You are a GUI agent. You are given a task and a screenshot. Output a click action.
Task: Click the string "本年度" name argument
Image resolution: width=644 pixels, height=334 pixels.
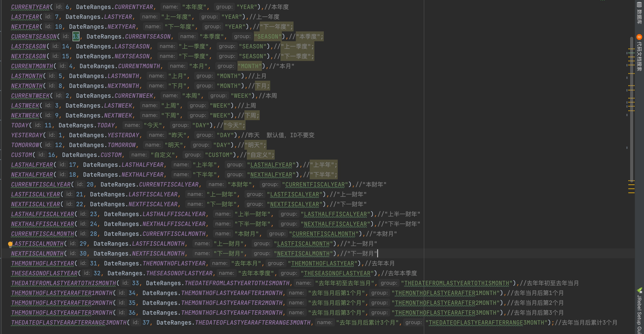(194, 7)
